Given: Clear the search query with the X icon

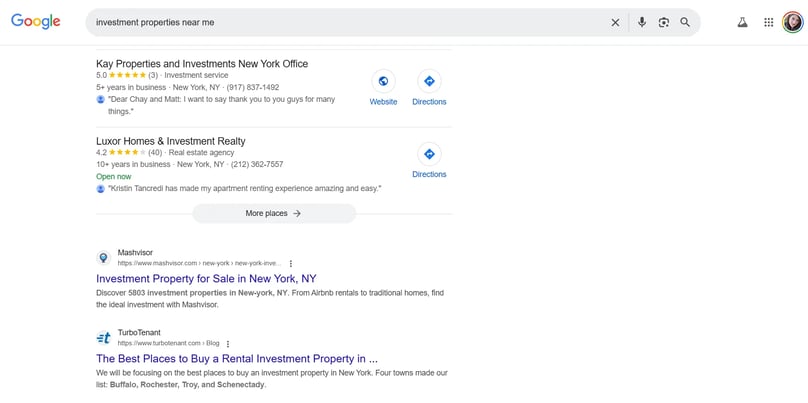Looking at the screenshot, I should (x=615, y=22).
